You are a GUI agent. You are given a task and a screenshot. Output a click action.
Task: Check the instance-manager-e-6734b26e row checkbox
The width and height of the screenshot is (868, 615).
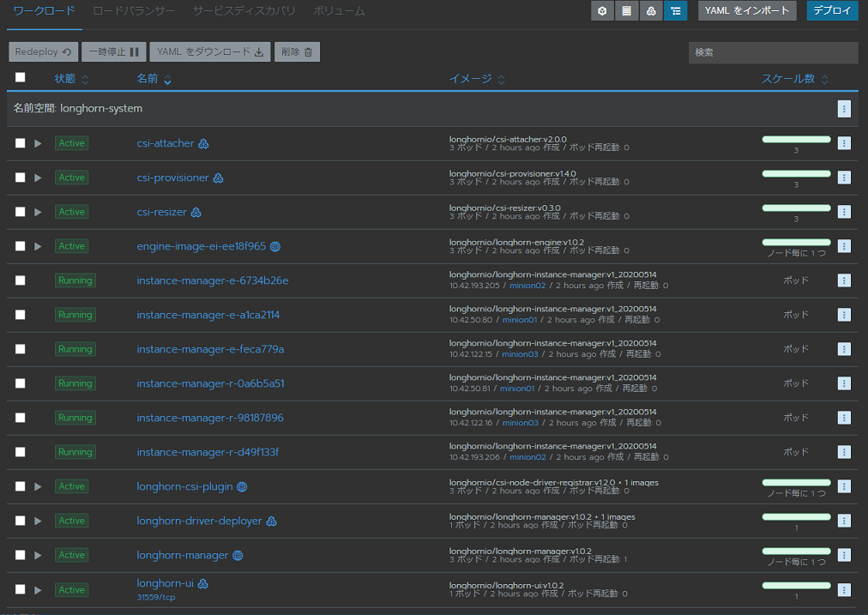point(21,280)
